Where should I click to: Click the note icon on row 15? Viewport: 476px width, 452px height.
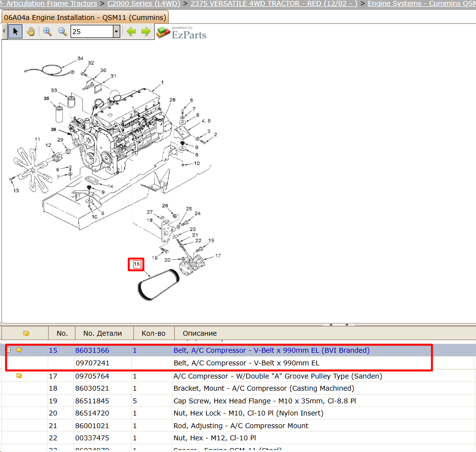[19, 350]
